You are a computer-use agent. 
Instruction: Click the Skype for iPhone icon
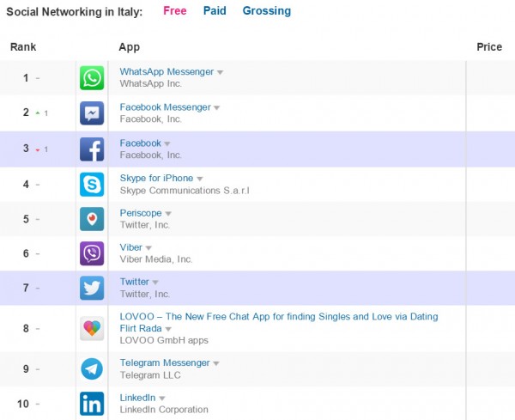pos(92,185)
